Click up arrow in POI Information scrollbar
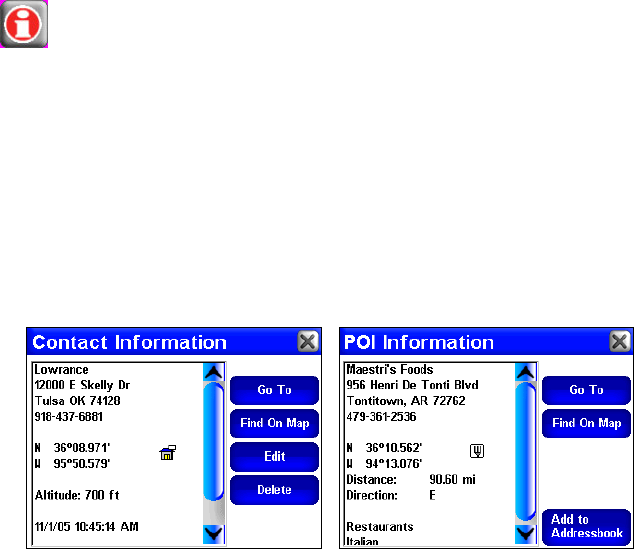This screenshot has height=549, width=634. tap(526, 372)
